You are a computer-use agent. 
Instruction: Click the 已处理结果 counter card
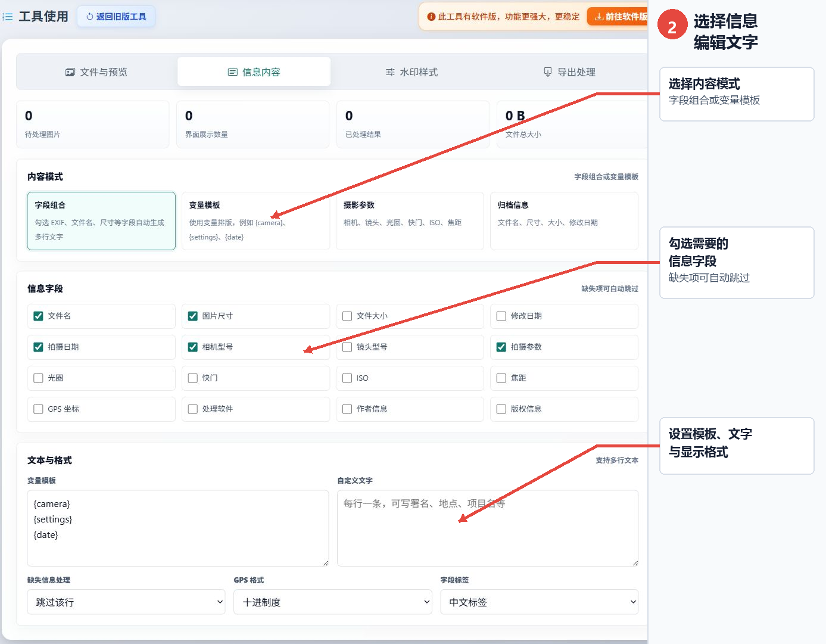(x=413, y=125)
